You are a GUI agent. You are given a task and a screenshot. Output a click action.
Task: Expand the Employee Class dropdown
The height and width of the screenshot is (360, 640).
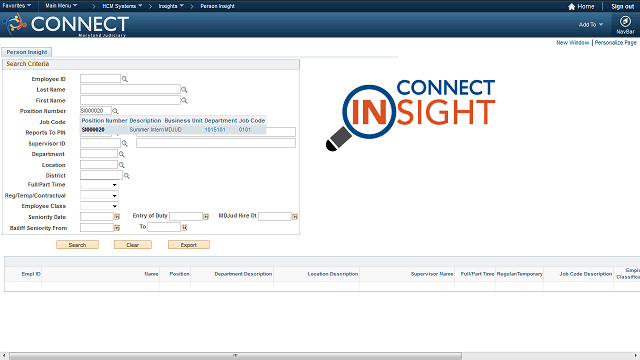(99, 206)
